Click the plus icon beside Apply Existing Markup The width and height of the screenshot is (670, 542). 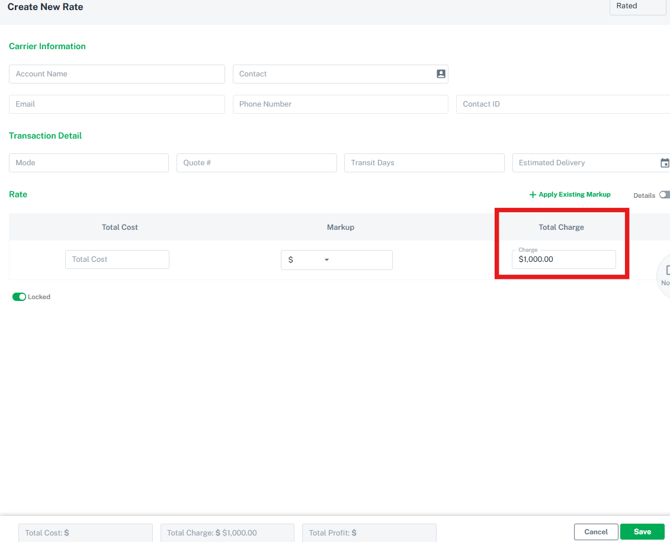(x=533, y=195)
